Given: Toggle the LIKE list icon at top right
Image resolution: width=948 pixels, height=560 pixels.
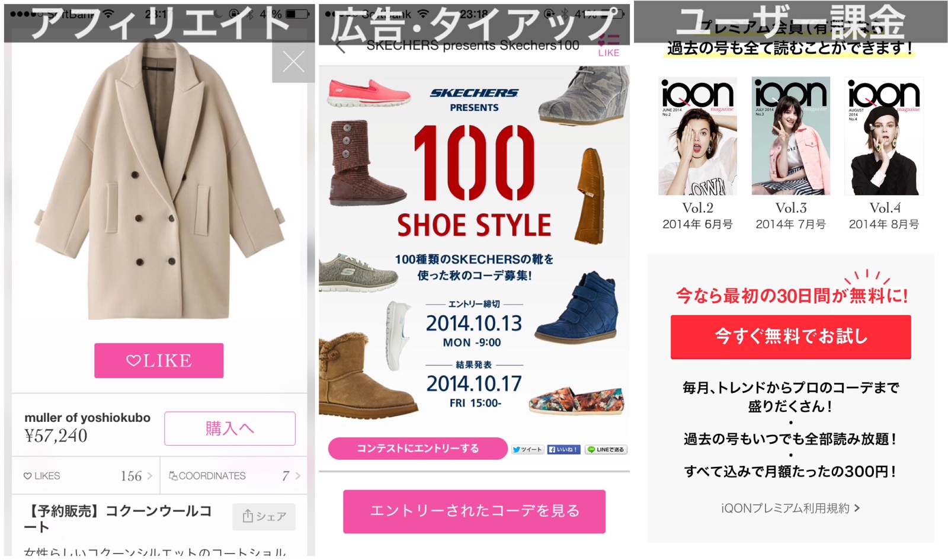Looking at the screenshot, I should click(608, 45).
